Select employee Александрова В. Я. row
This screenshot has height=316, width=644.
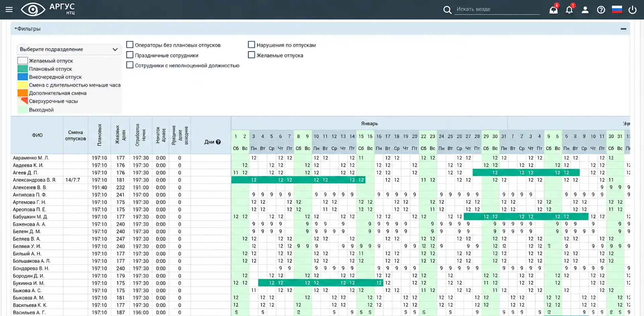(35, 180)
